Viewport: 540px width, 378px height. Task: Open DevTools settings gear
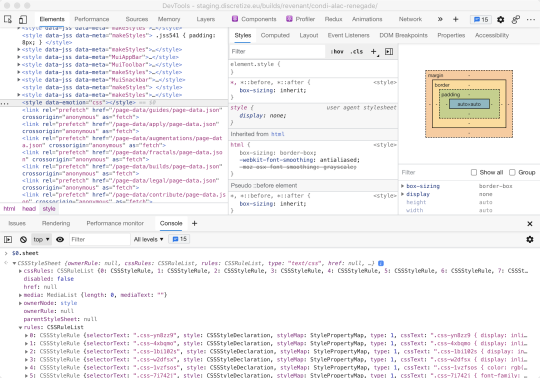pyautogui.click(x=501, y=20)
